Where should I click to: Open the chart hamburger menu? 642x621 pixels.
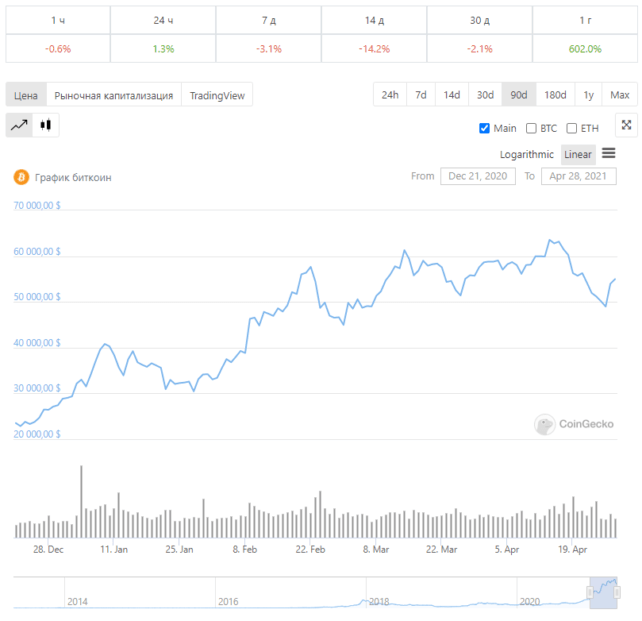point(609,154)
